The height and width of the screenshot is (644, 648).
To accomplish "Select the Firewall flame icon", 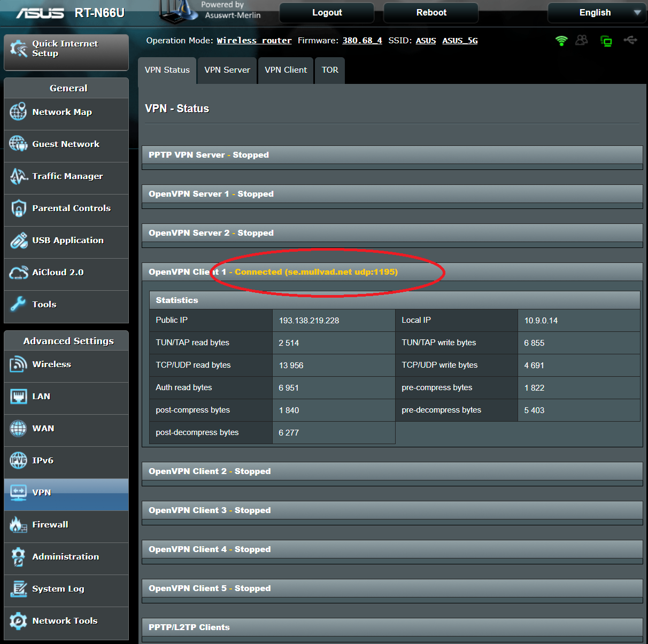I will 18,525.
